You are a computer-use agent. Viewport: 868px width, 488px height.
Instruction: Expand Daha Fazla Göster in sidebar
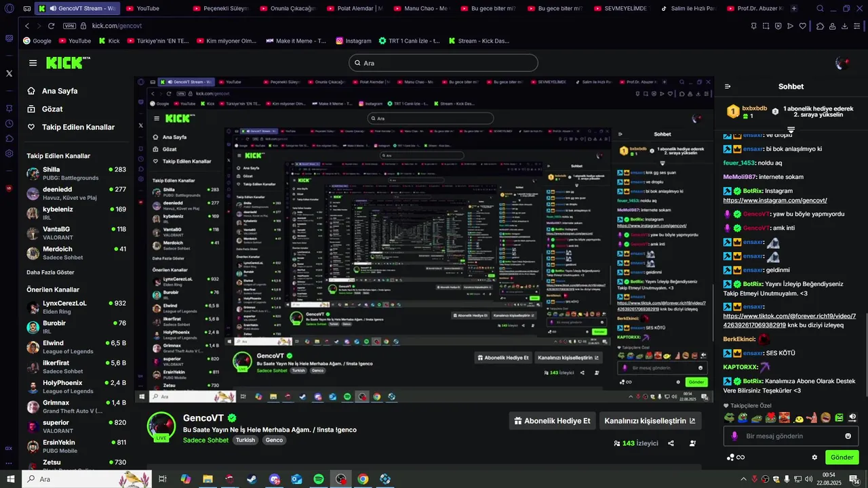click(50, 272)
